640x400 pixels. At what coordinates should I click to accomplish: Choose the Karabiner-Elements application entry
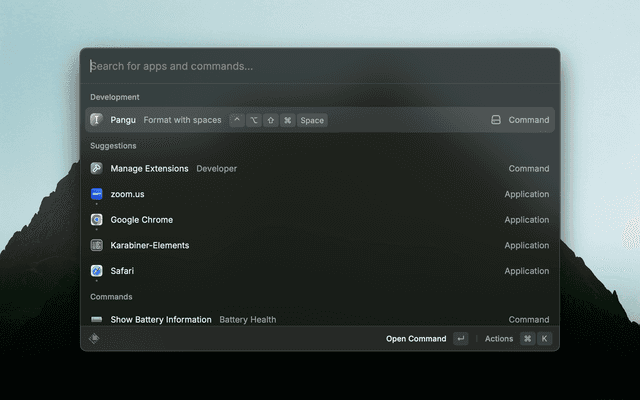click(x=320, y=245)
